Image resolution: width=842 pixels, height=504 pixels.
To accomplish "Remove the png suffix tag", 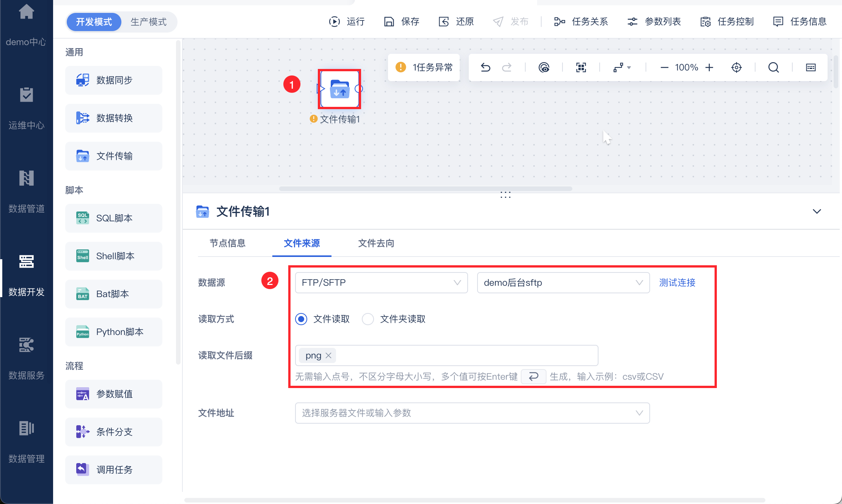I will pos(328,355).
